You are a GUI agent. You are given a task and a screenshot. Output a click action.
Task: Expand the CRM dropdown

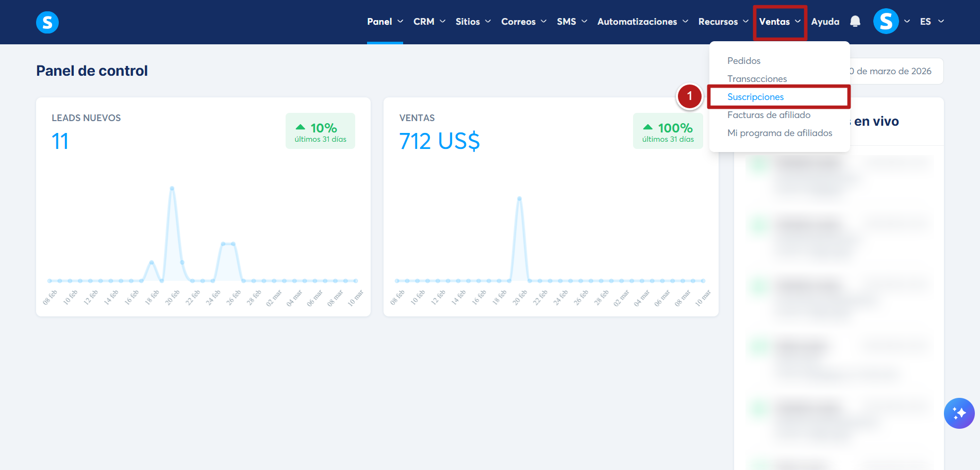pos(429,22)
